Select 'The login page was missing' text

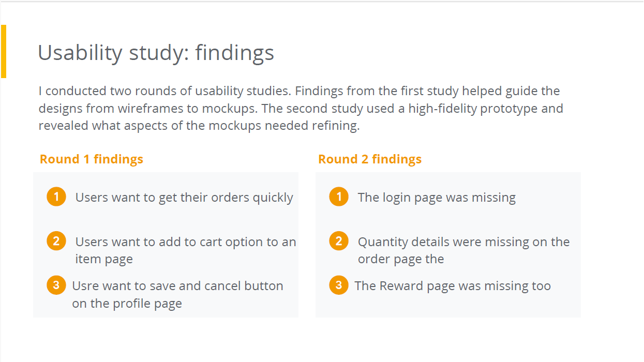(x=437, y=198)
